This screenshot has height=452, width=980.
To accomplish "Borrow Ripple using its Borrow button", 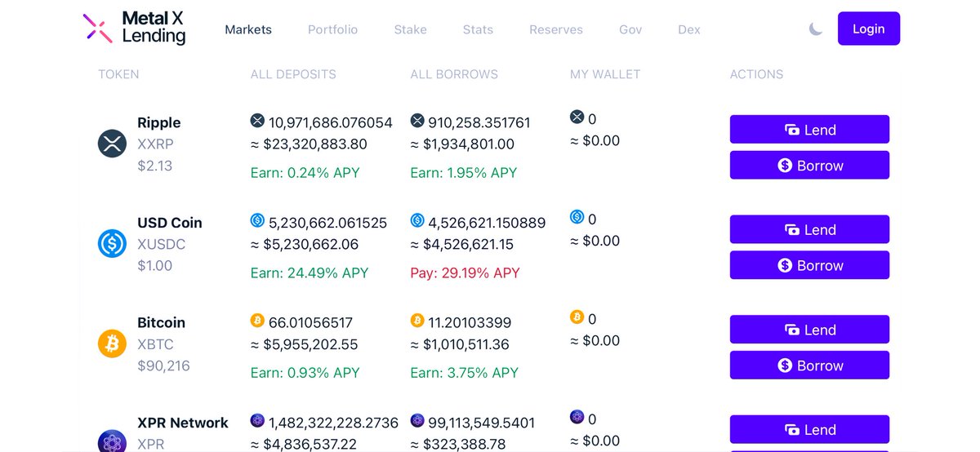I will point(809,166).
